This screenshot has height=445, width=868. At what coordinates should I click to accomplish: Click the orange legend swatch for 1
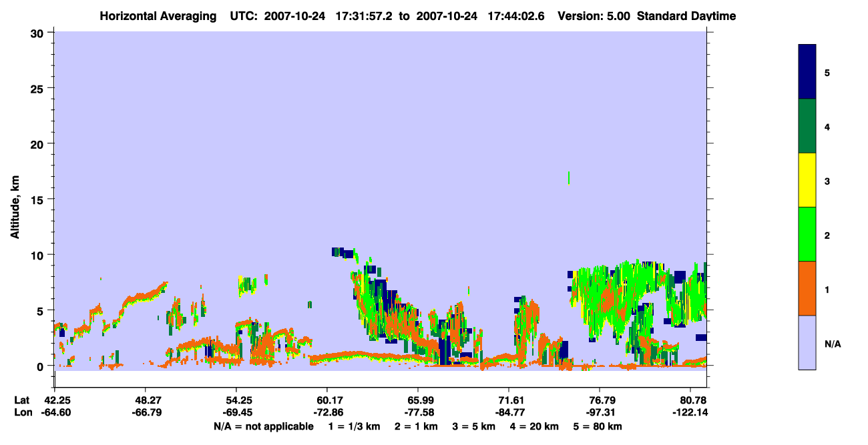click(807, 288)
